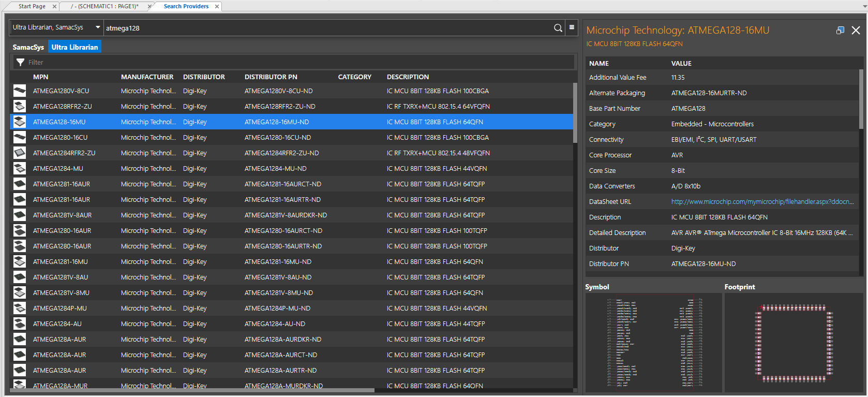Select the ATMEGA1280V-8CU-ND distributor part number
Screen dimensions: 868x397
(x=279, y=91)
